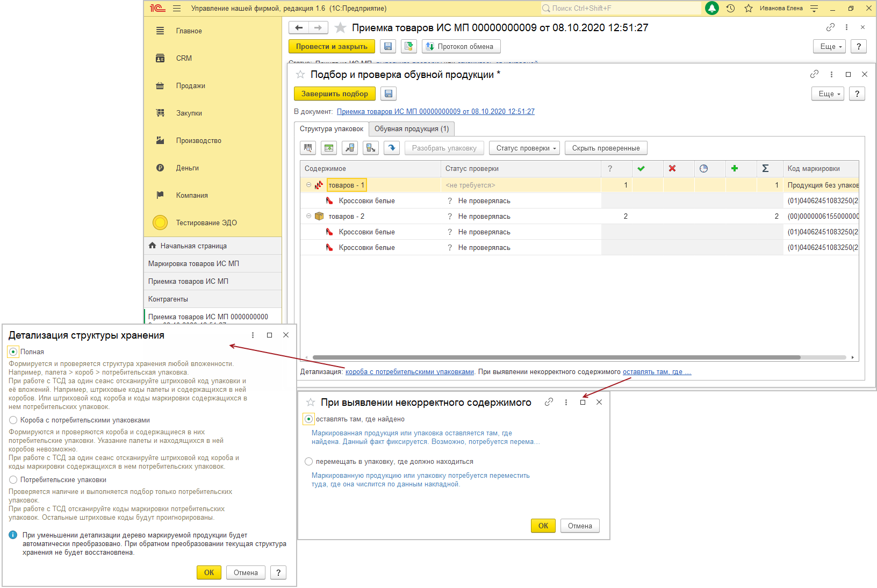Get link of Приемка товаров document
This screenshot has width=877, height=588.
pyautogui.click(x=830, y=27)
